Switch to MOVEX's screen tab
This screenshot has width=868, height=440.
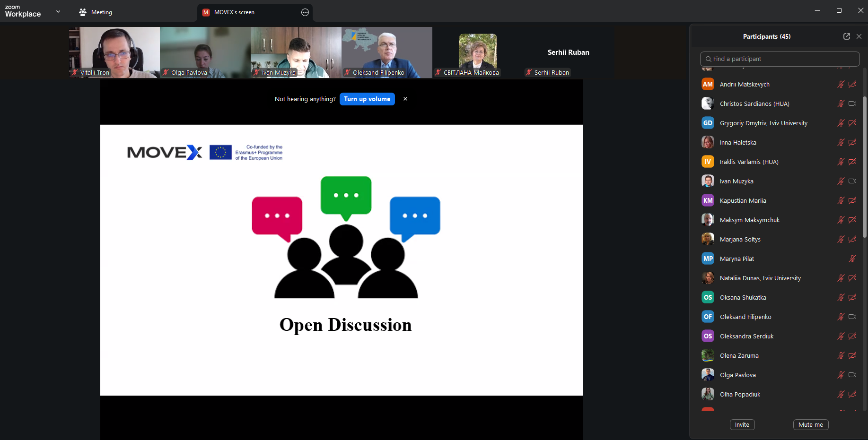(x=234, y=12)
